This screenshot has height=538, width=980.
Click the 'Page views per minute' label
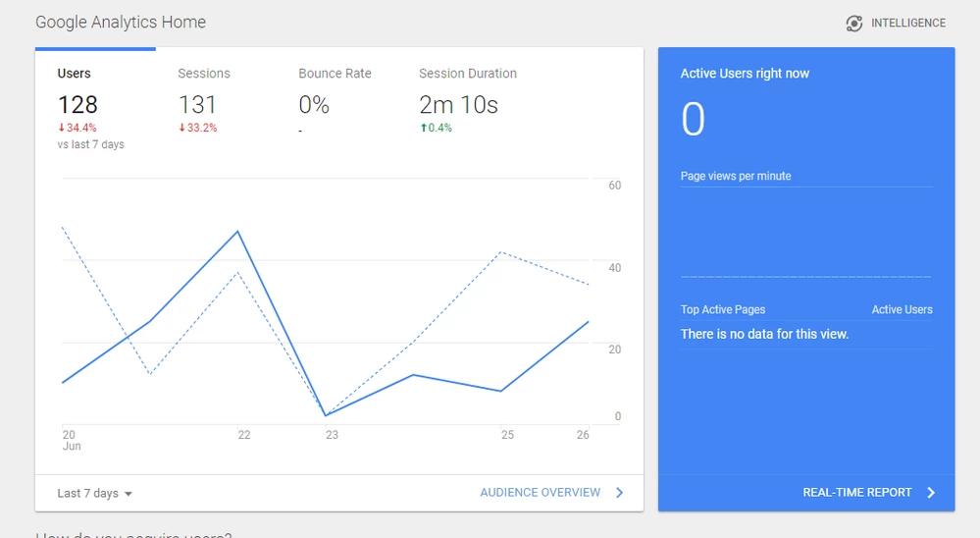(x=736, y=176)
